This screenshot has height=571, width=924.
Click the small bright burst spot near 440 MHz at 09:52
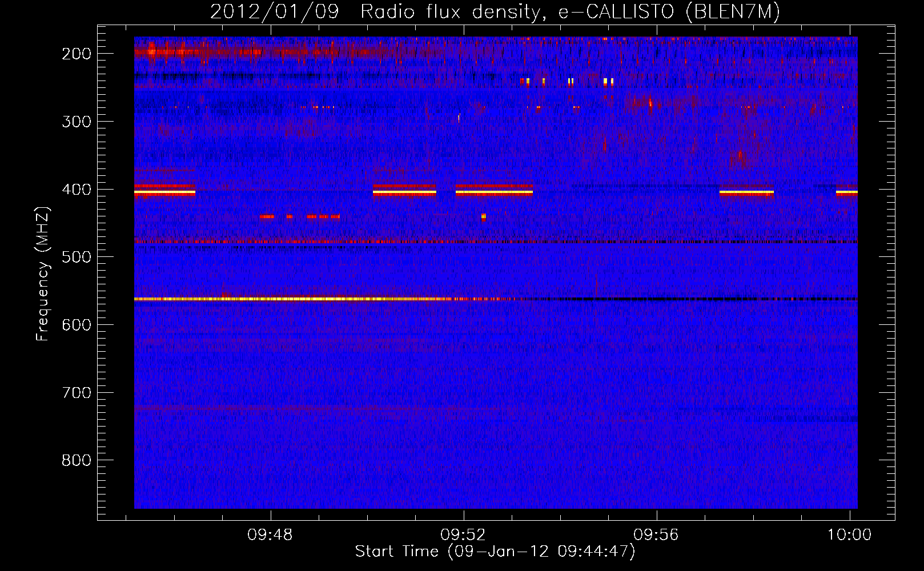pos(484,216)
